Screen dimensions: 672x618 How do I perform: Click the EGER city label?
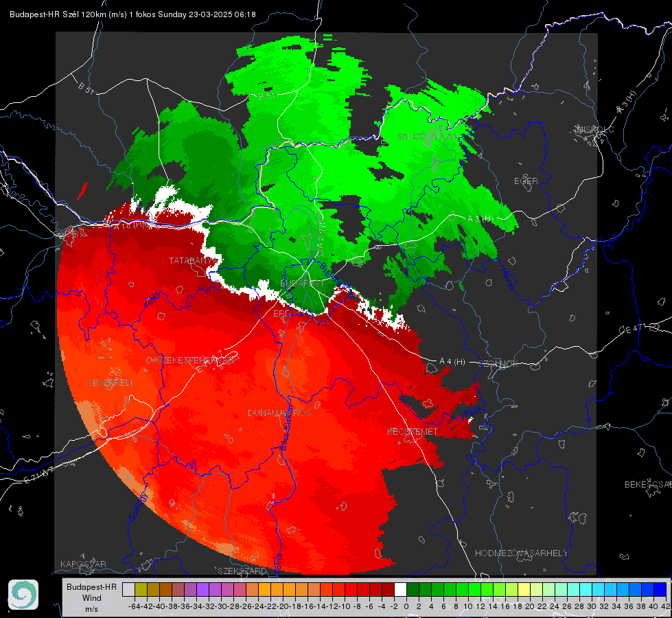point(526,181)
